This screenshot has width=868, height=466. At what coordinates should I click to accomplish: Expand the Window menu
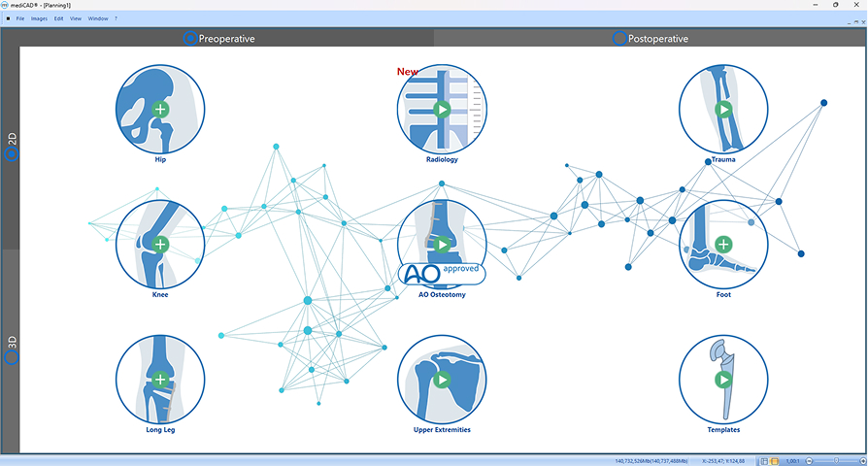click(x=98, y=18)
